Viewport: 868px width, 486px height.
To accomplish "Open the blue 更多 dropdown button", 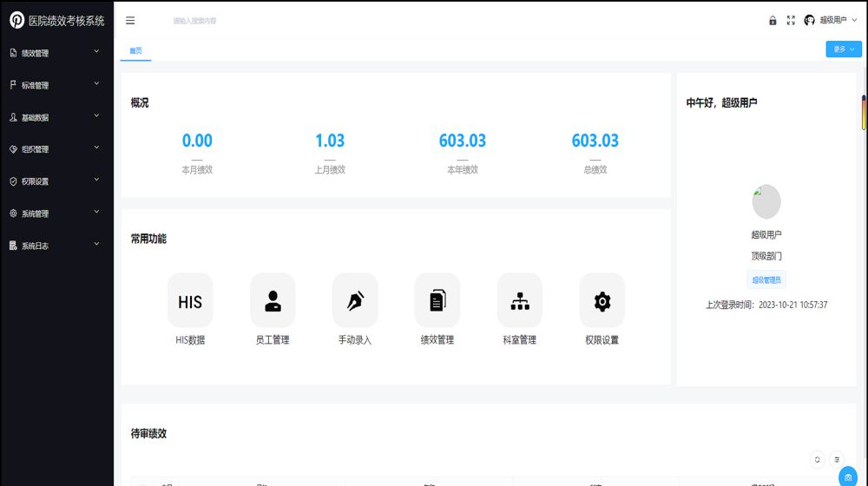I will pos(844,49).
